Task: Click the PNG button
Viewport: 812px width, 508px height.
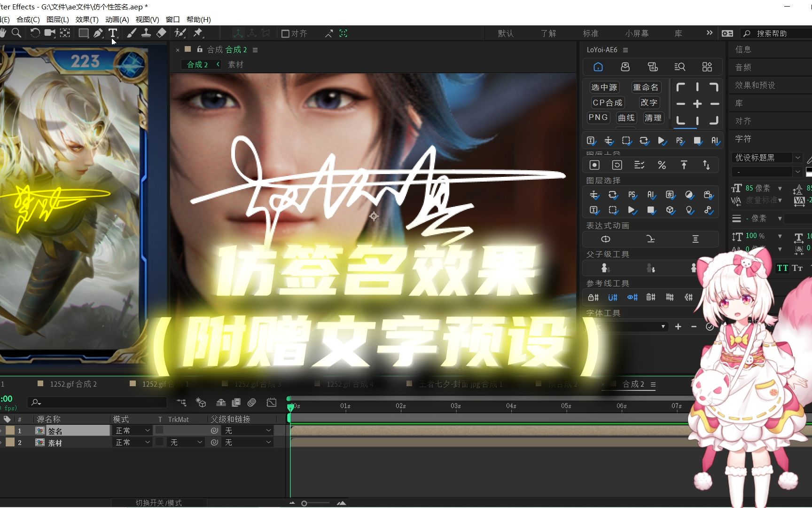Action: pos(598,118)
